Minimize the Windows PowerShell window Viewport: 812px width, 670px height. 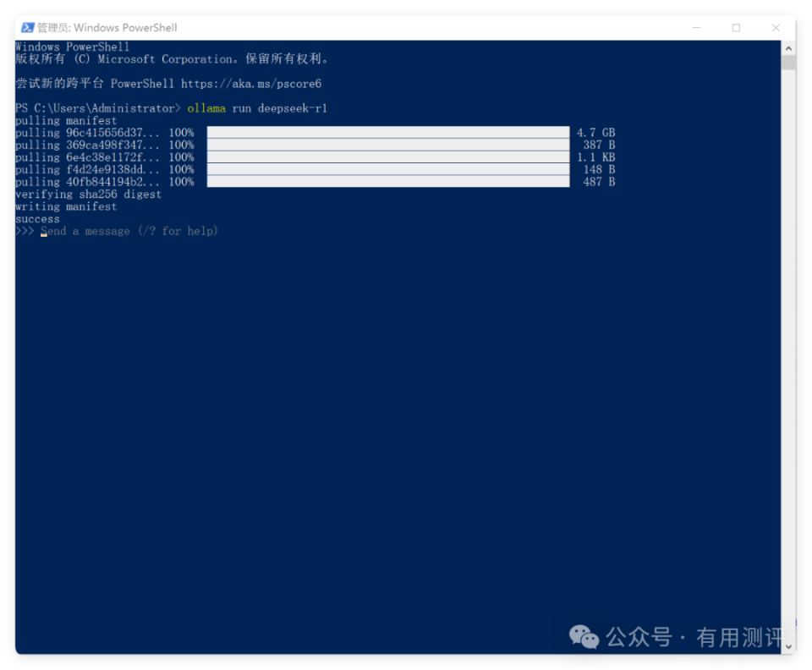pos(696,27)
